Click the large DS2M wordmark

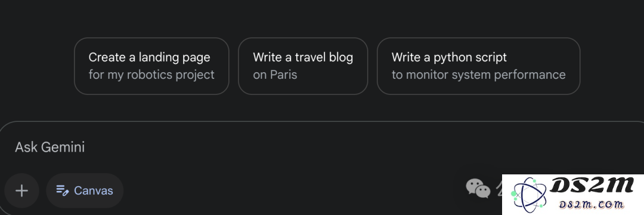[592, 185]
